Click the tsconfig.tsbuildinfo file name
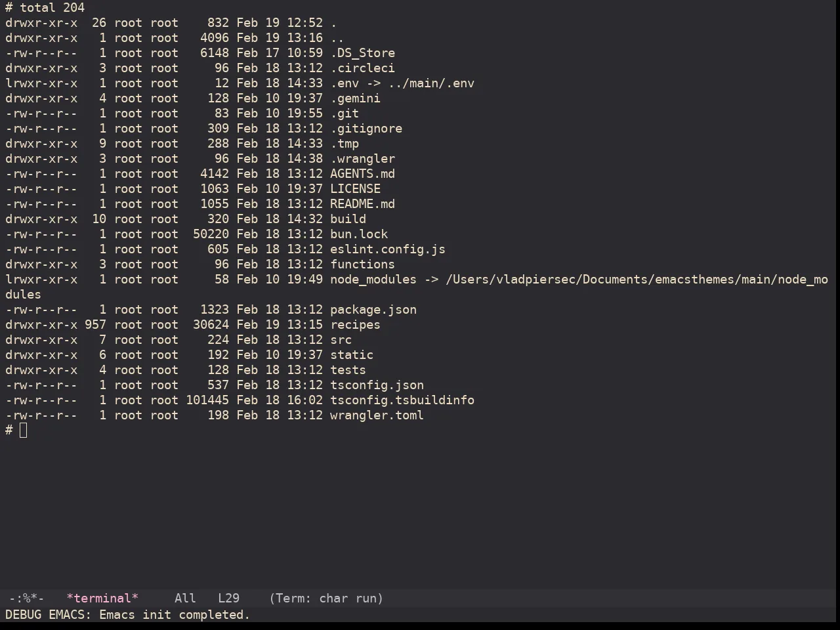840x630 pixels. pos(402,400)
